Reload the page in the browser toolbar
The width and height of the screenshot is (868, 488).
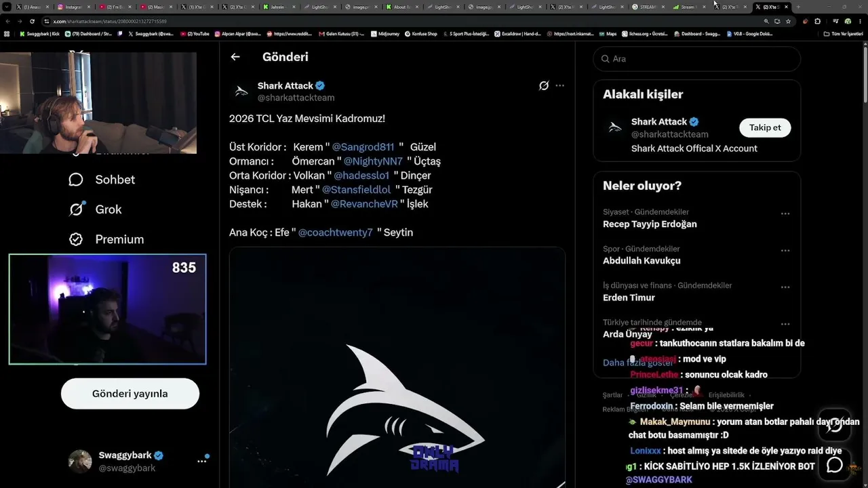(x=32, y=21)
